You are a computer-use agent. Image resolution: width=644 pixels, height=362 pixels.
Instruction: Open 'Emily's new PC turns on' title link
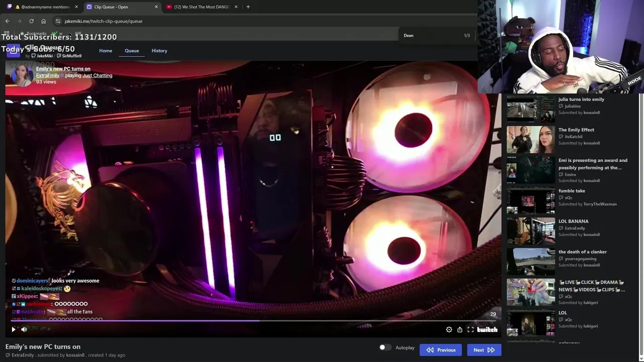tap(63, 68)
